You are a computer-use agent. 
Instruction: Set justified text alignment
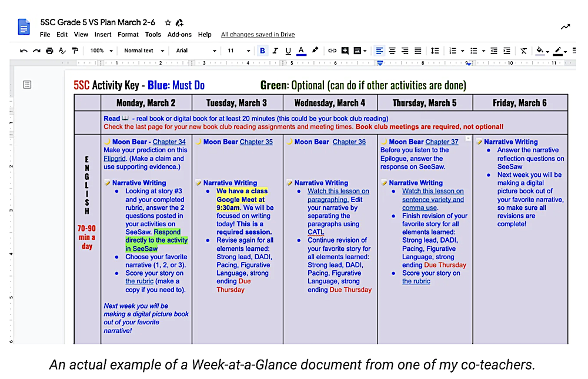coord(417,51)
